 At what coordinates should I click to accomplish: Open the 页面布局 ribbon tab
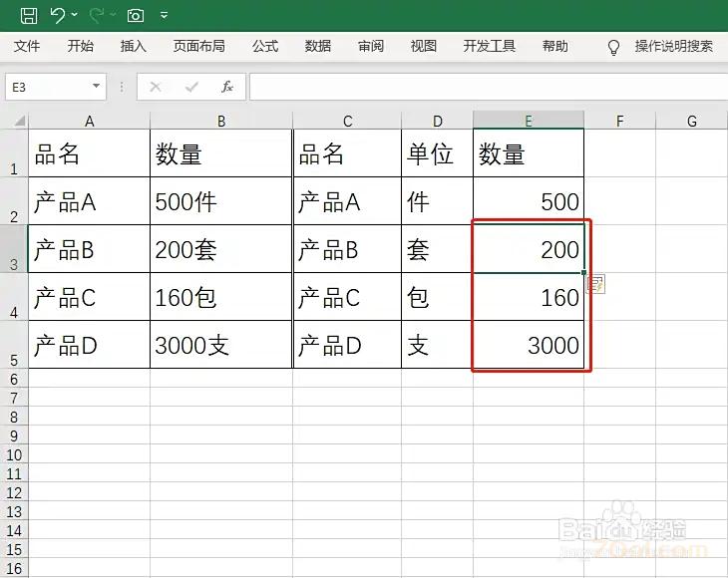[199, 46]
